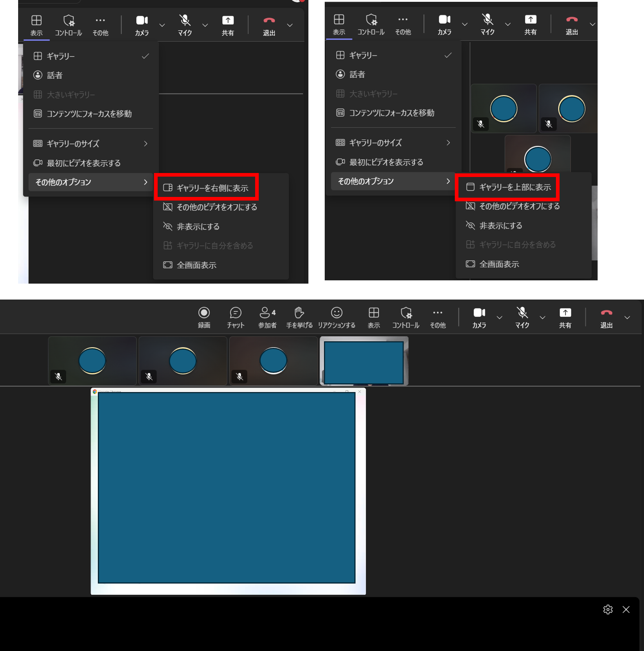Select first participant tile in gallery strip
The width and height of the screenshot is (644, 651).
pyautogui.click(x=92, y=361)
